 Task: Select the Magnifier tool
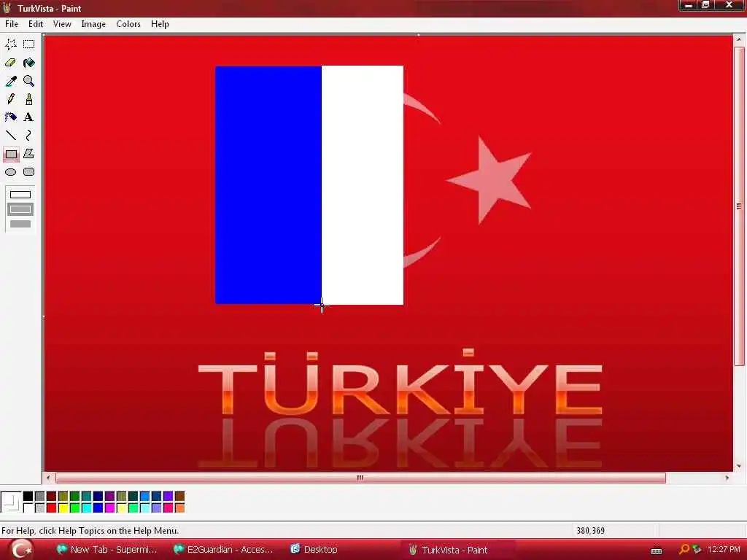coord(29,81)
